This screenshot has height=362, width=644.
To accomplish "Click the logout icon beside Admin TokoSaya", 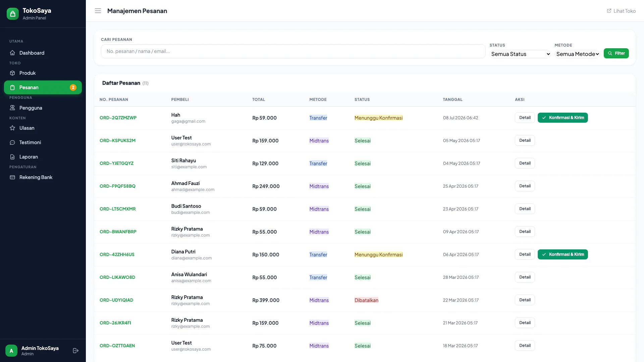I will pos(76,351).
